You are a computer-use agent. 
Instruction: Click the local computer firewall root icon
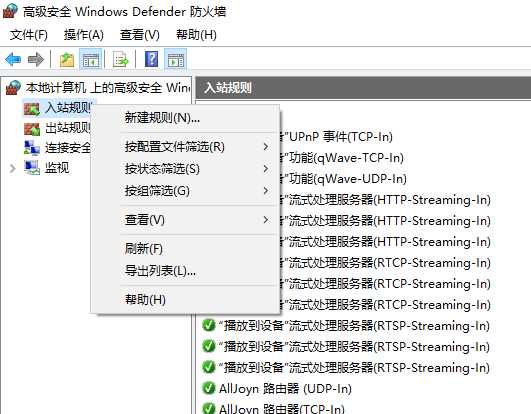tap(14, 88)
